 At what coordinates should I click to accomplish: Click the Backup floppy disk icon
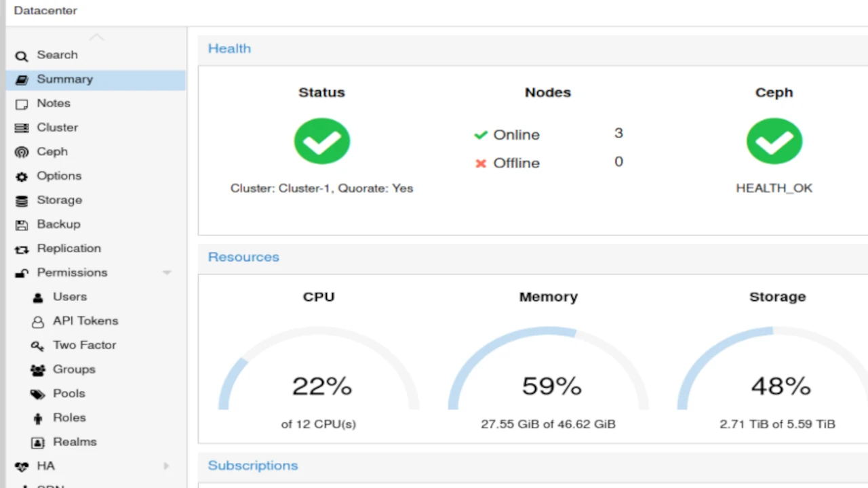[x=22, y=225]
